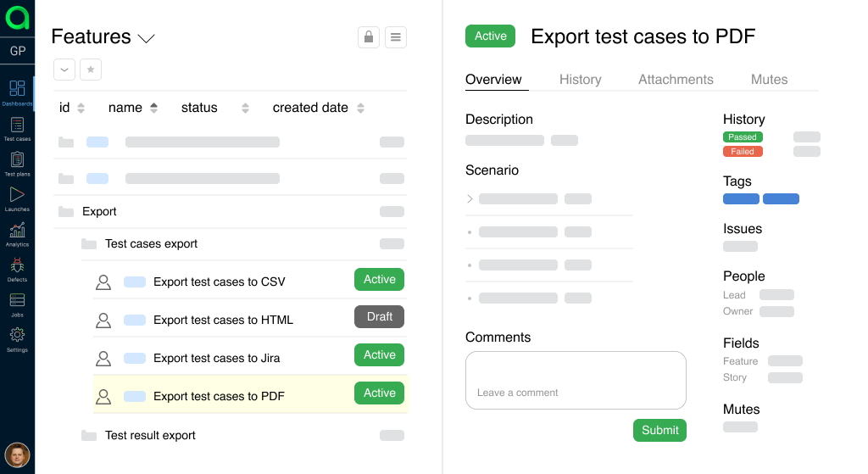This screenshot has width=868, height=474.
Task: Open Settings gear icon
Action: (x=17, y=338)
